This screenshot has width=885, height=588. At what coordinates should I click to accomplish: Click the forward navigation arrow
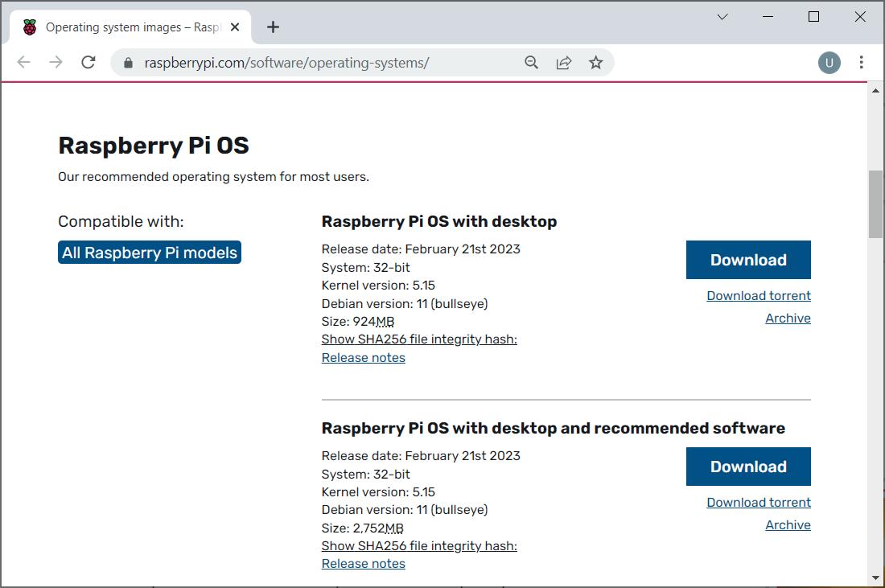pyautogui.click(x=56, y=62)
